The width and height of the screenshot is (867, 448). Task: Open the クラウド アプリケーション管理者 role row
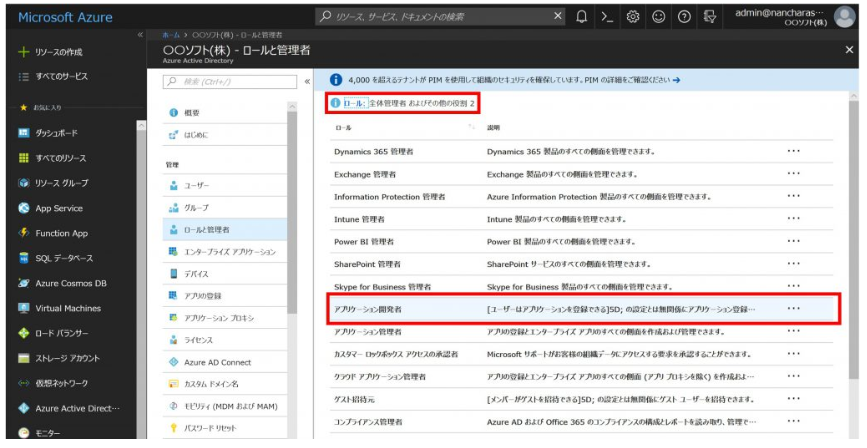coord(582,377)
